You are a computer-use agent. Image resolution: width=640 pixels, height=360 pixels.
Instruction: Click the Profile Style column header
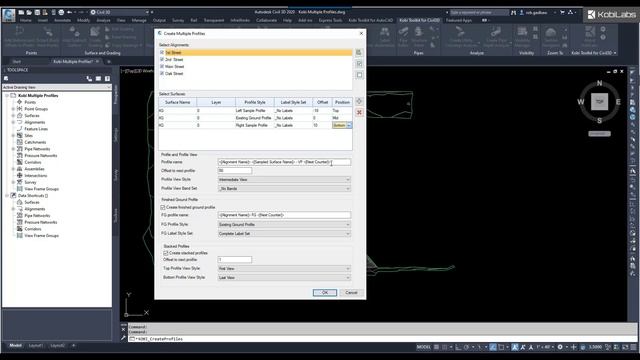(x=255, y=102)
